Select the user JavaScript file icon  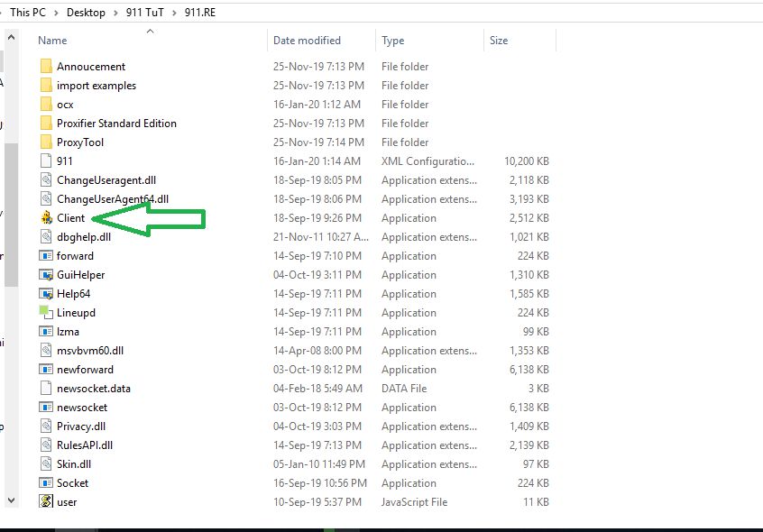click(47, 502)
